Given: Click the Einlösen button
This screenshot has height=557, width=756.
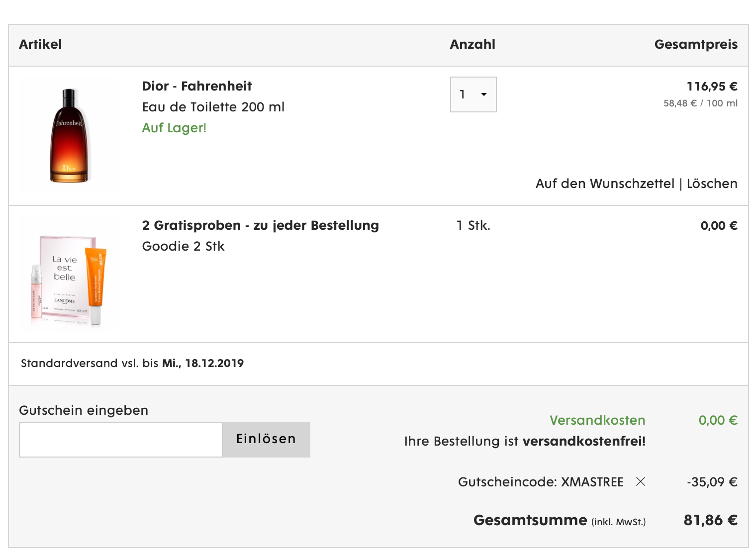Looking at the screenshot, I should [266, 439].
